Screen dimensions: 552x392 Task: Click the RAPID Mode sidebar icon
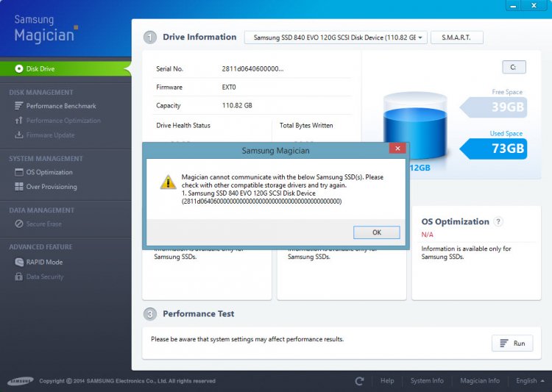(x=19, y=262)
